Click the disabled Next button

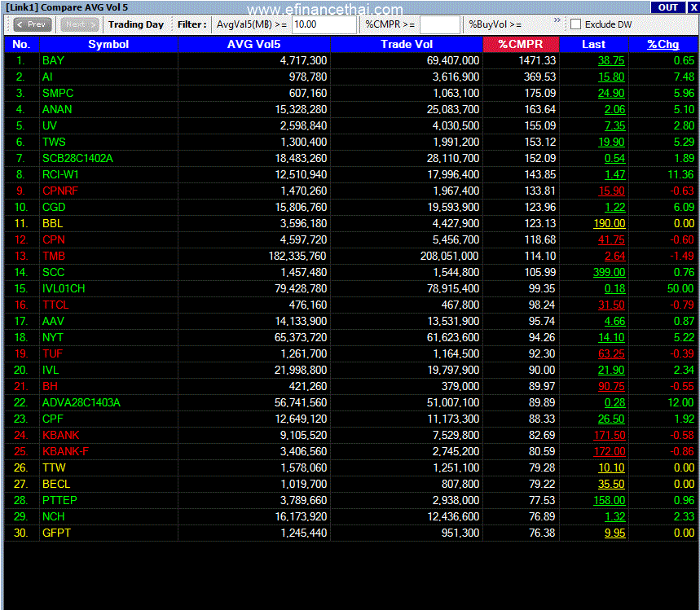[x=79, y=24]
